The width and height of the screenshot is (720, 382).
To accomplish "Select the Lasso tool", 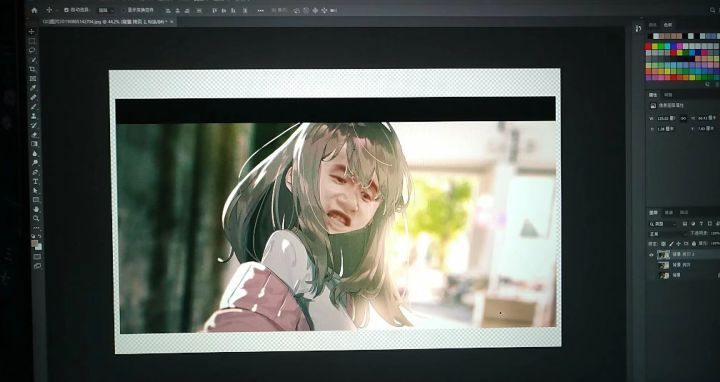I will pyautogui.click(x=32, y=51).
